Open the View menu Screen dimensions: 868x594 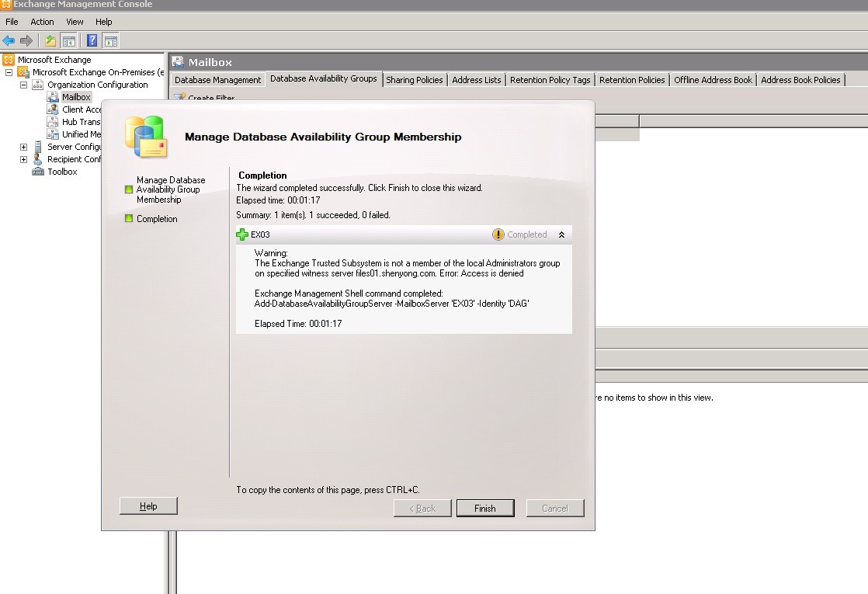[75, 22]
